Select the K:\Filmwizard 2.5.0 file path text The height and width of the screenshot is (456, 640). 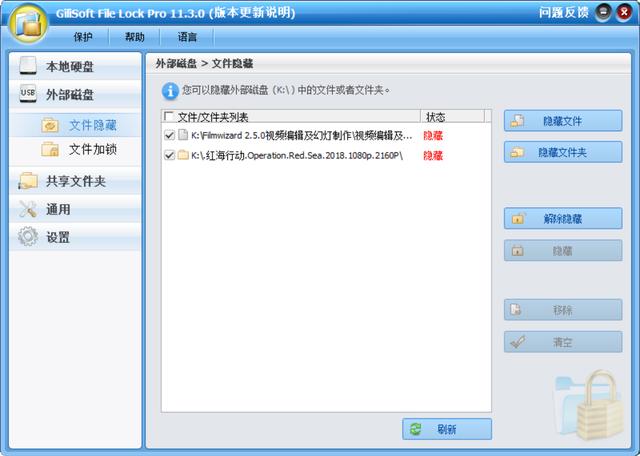pos(302,136)
